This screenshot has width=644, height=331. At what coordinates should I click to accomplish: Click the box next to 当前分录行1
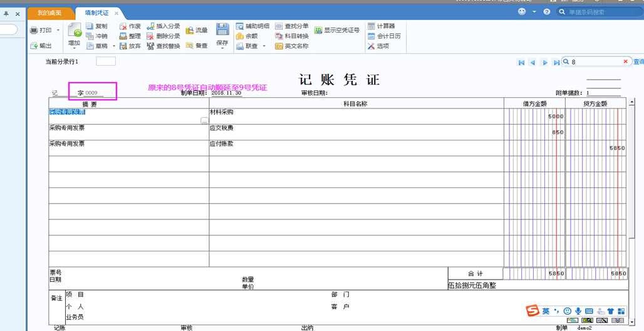106,61
